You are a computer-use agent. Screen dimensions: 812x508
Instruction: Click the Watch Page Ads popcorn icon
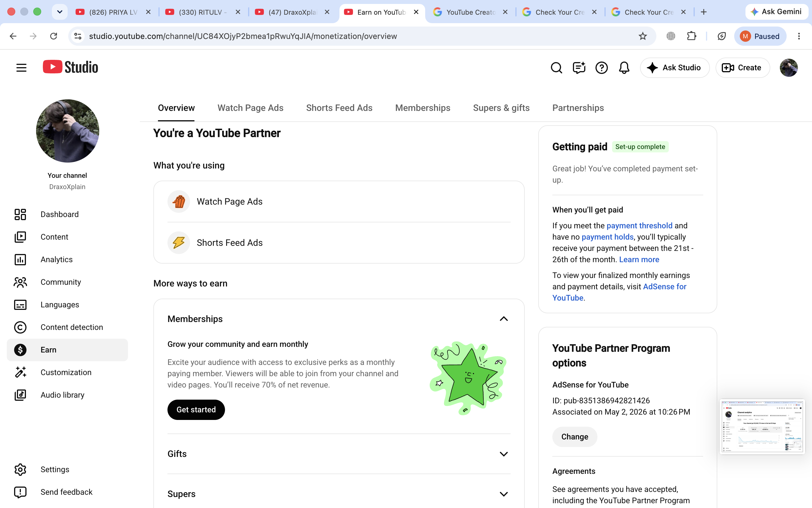coord(179,202)
